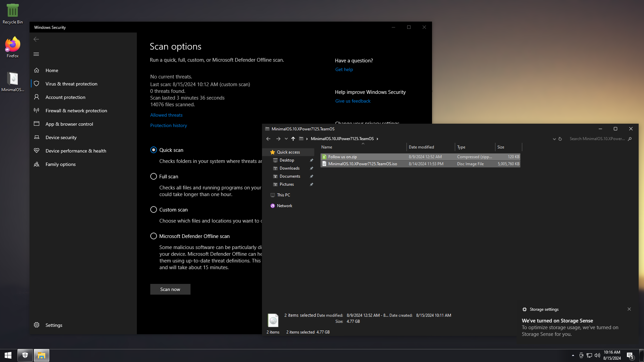Open the Family options section

click(x=60, y=164)
